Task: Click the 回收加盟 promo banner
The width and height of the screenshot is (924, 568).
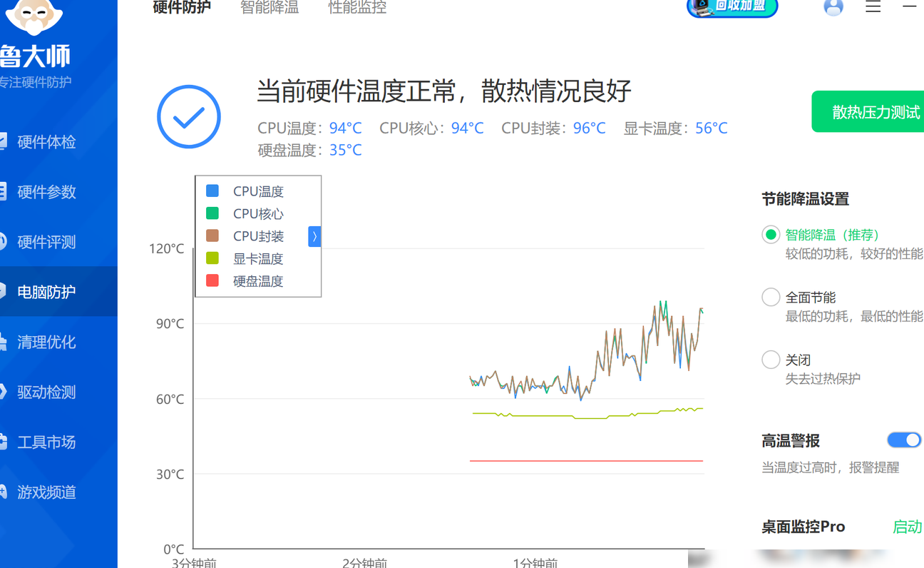Action: coord(732,7)
